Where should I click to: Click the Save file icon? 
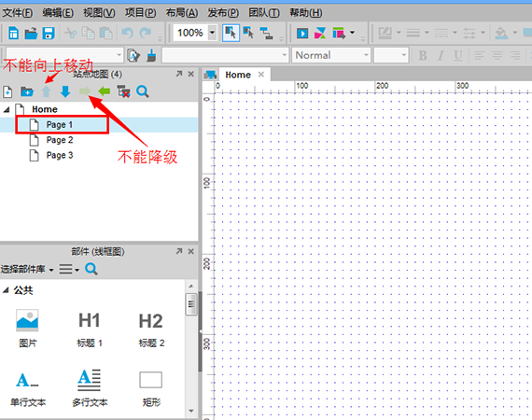point(49,33)
